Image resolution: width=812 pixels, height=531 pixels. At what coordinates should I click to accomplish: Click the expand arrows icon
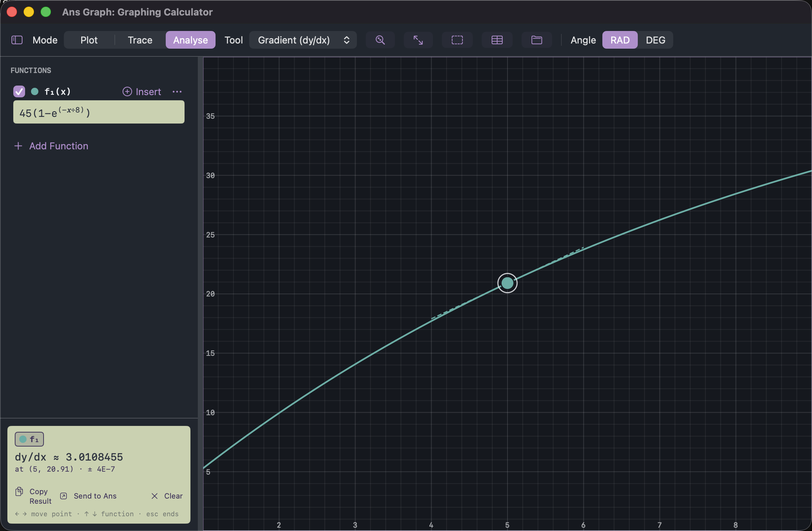[x=418, y=40]
